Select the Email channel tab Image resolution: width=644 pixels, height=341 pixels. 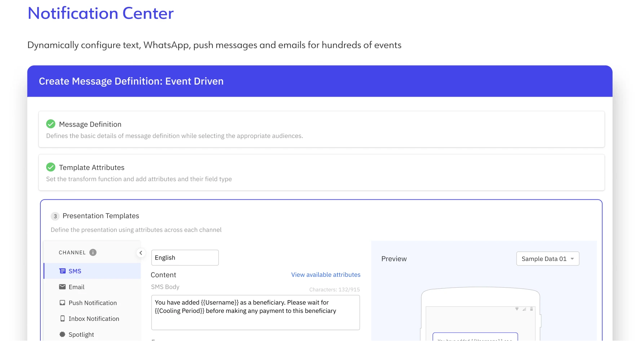point(76,287)
